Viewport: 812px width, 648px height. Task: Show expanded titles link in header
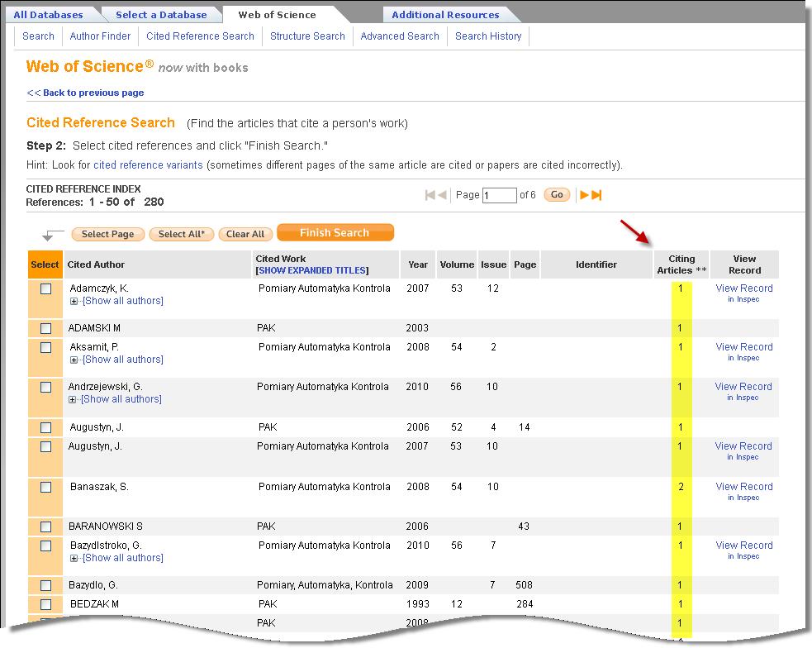coord(312,270)
